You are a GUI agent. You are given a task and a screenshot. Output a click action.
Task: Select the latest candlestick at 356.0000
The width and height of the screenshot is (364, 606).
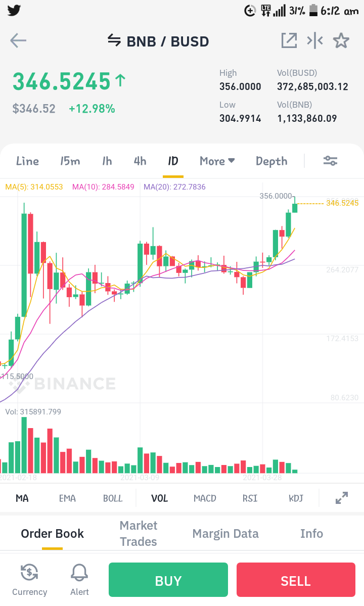coord(295,205)
